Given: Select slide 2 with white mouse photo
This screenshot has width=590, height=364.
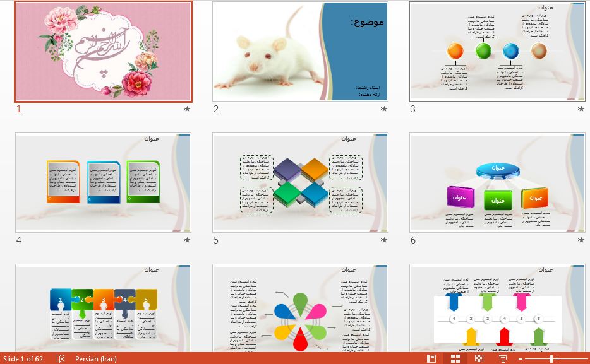Looking at the screenshot, I should click(x=300, y=52).
